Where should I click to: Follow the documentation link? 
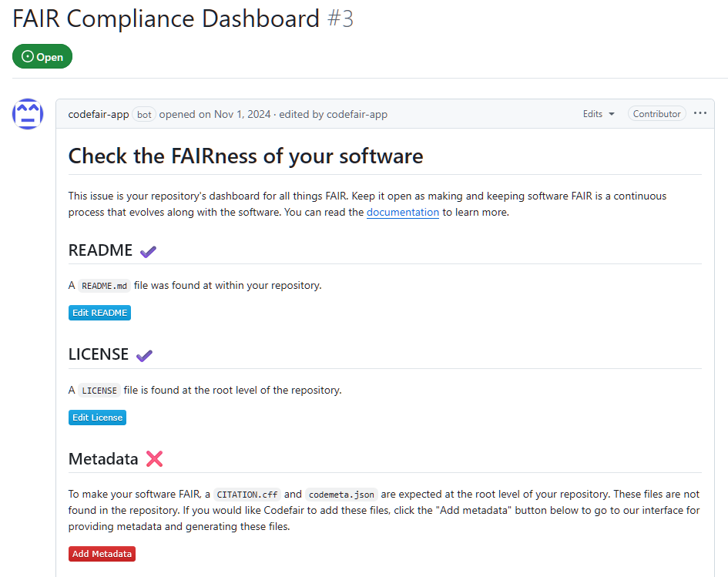403,213
